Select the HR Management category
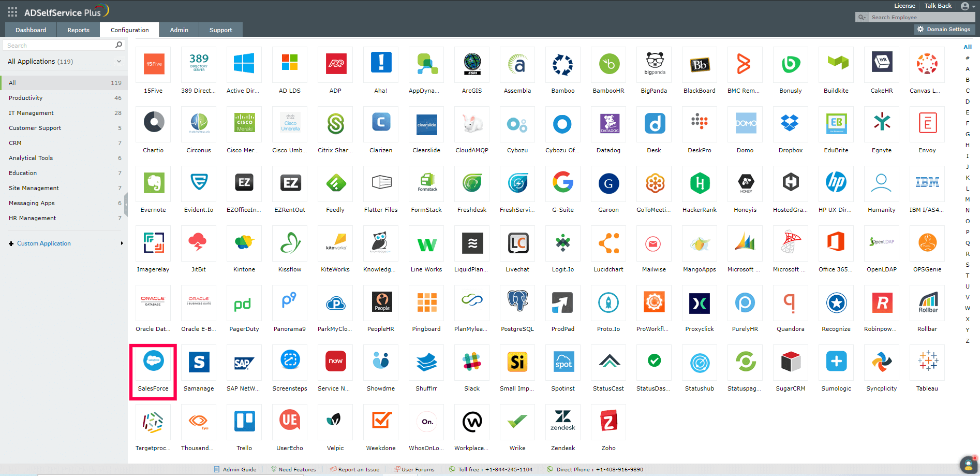Image resolution: width=980 pixels, height=476 pixels. tap(64, 218)
